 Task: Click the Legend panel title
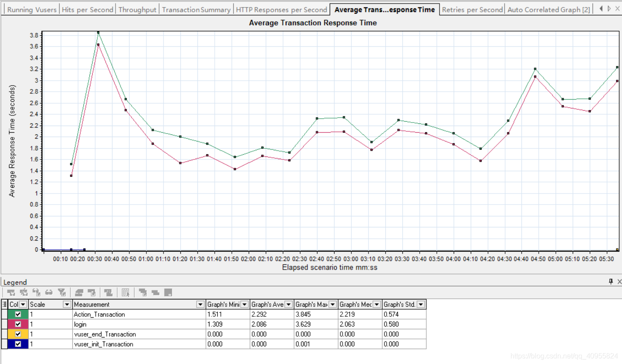click(15, 282)
